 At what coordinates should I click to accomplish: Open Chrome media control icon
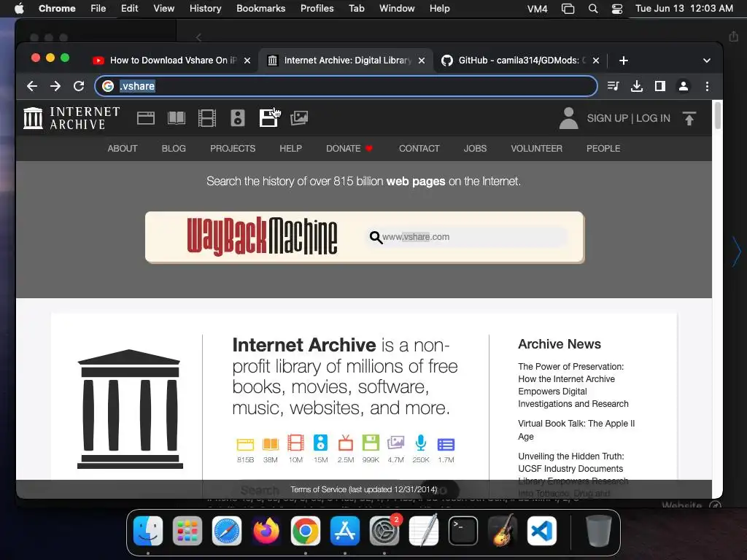[613, 86]
